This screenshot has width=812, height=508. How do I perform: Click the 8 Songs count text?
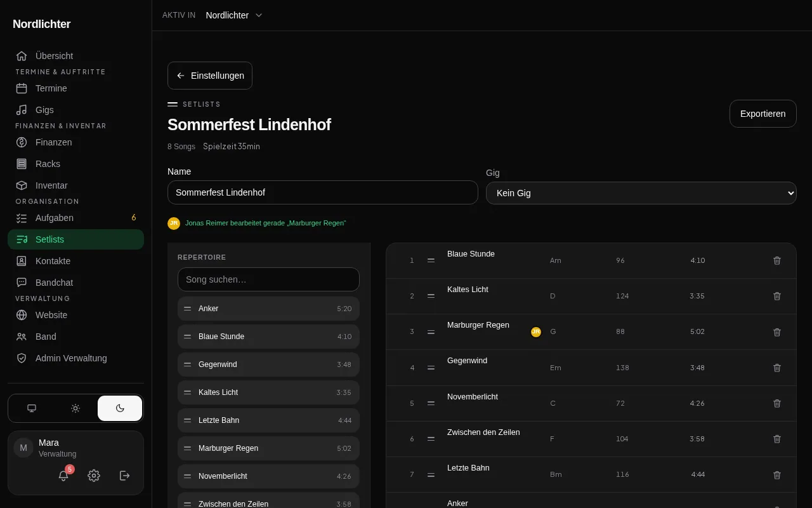point(181,147)
